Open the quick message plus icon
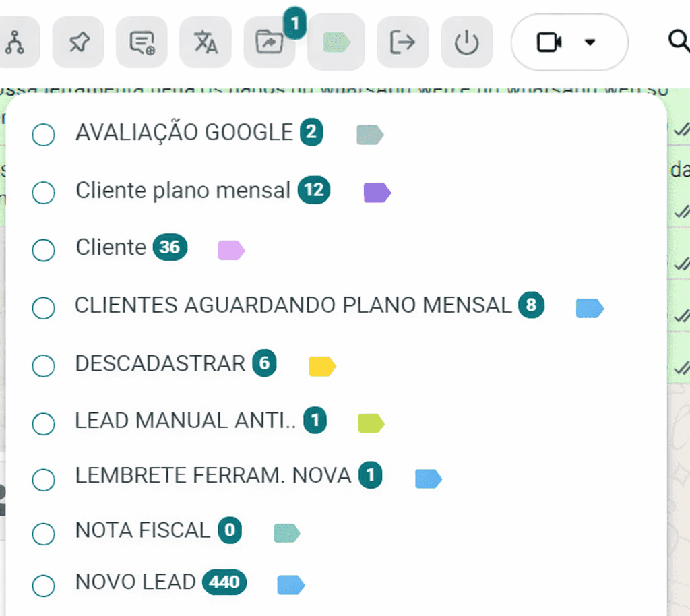This screenshot has width=690, height=616. (x=142, y=42)
